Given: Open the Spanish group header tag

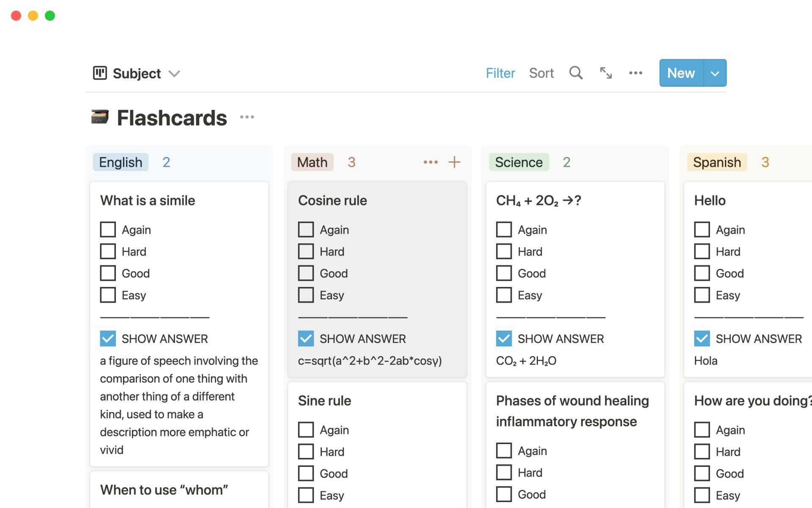Looking at the screenshot, I should click(x=717, y=162).
